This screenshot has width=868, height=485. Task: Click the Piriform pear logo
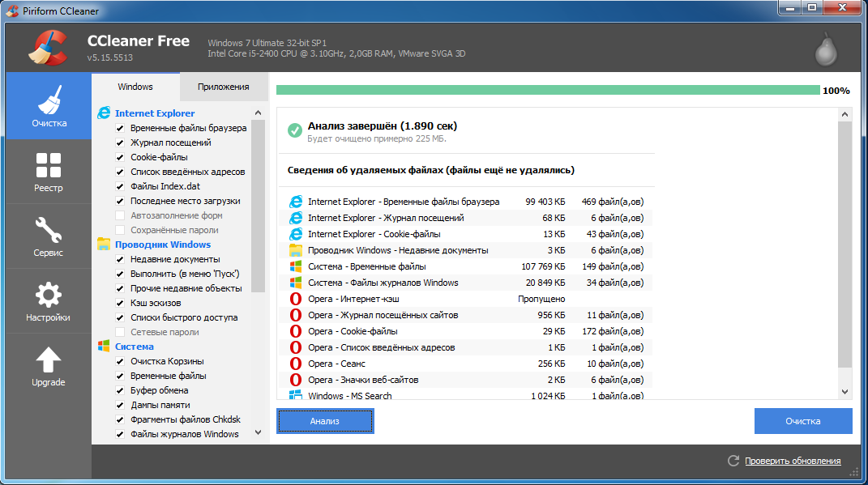[x=826, y=49]
